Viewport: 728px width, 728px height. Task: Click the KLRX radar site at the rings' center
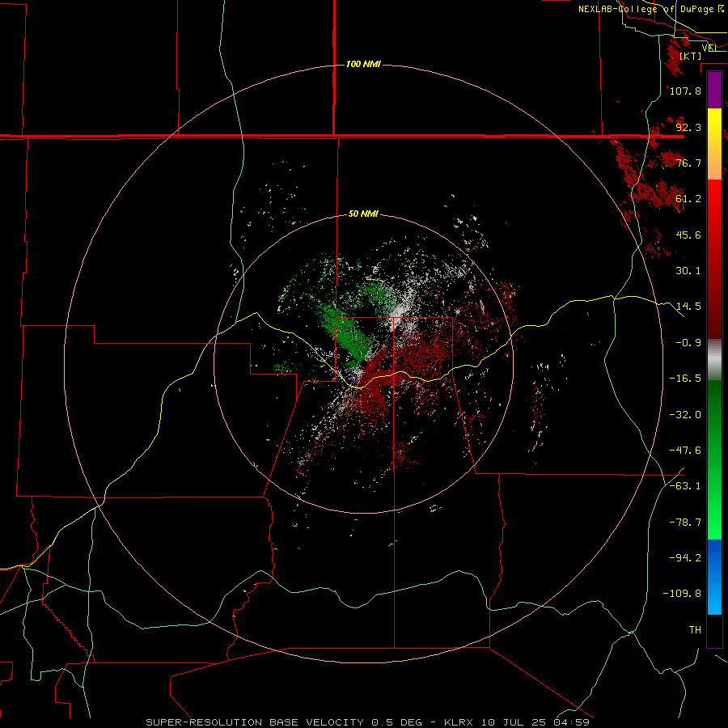pyautogui.click(x=364, y=364)
